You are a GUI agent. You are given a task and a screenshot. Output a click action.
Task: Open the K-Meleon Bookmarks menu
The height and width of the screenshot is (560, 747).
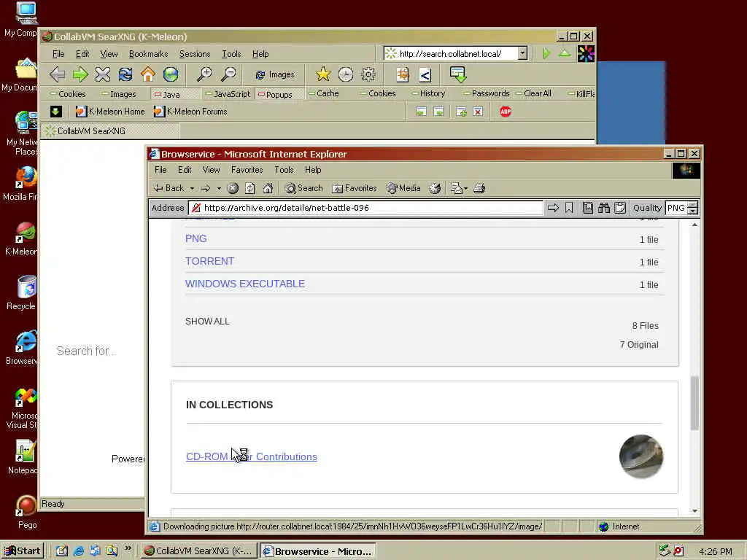[x=148, y=54]
